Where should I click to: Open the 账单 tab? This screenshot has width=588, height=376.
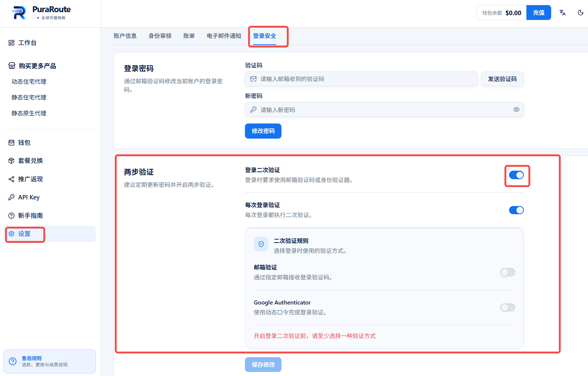click(189, 36)
